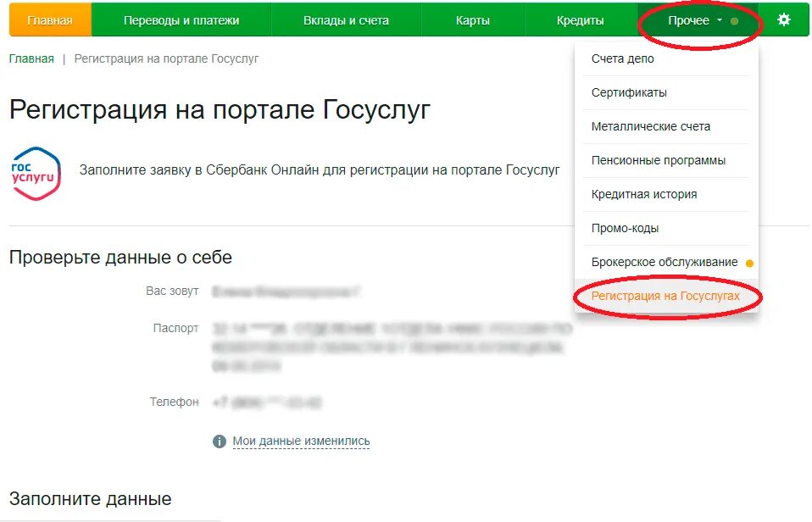812x522 pixels.
Task: Click the Прочее menu tab
Action: (x=698, y=20)
